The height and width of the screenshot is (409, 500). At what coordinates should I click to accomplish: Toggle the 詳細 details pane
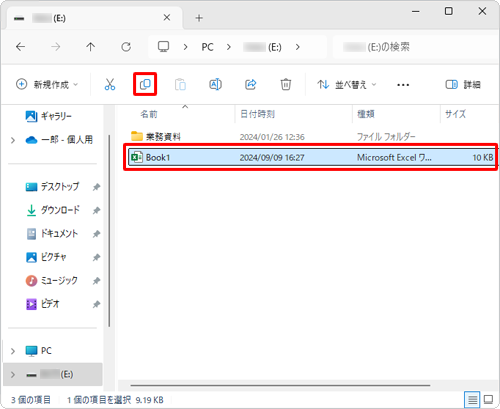(x=463, y=85)
